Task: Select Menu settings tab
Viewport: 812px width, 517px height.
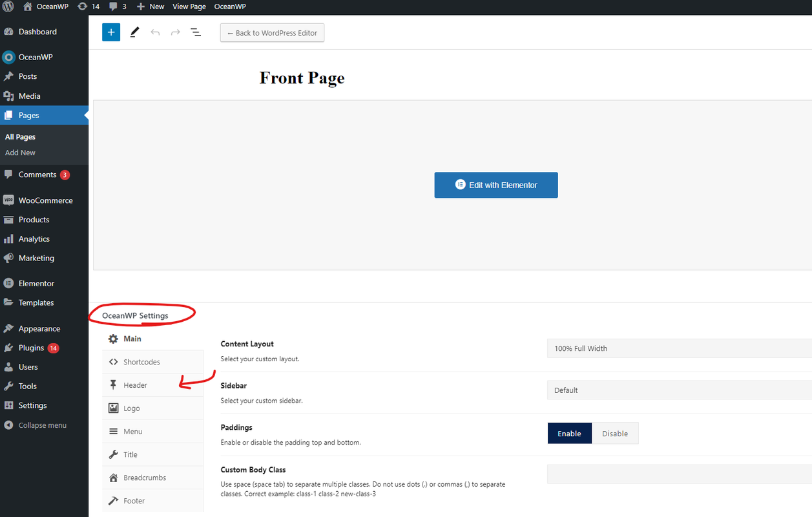Action: click(x=153, y=431)
